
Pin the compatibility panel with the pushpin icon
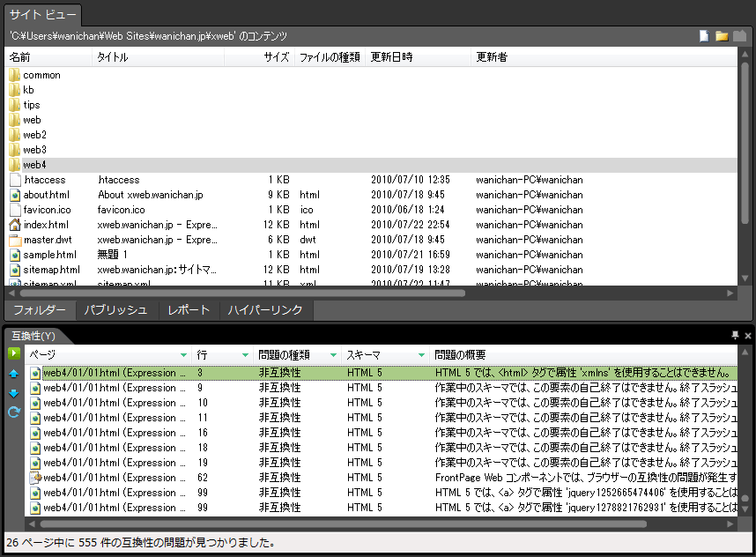735,335
